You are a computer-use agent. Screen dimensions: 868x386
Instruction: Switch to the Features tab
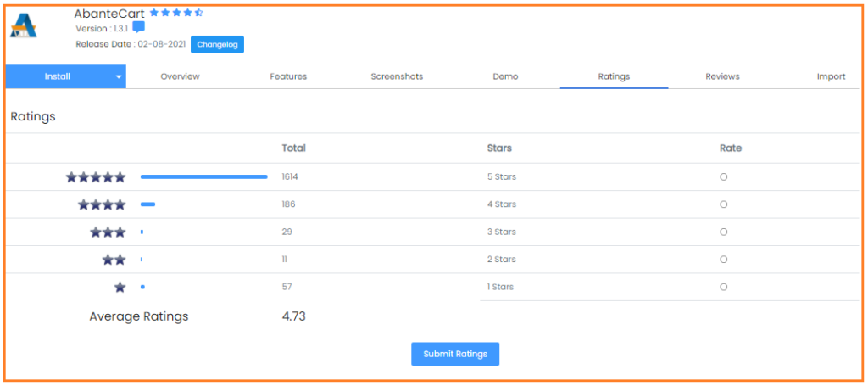(288, 76)
